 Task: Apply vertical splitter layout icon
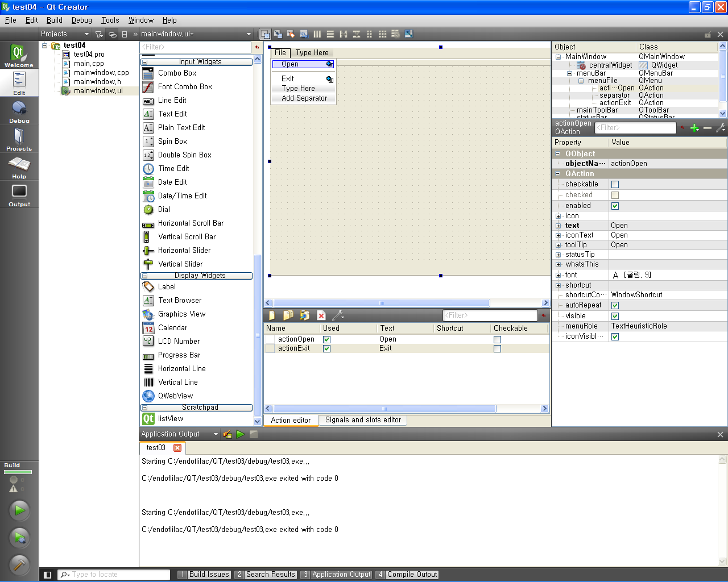357,34
